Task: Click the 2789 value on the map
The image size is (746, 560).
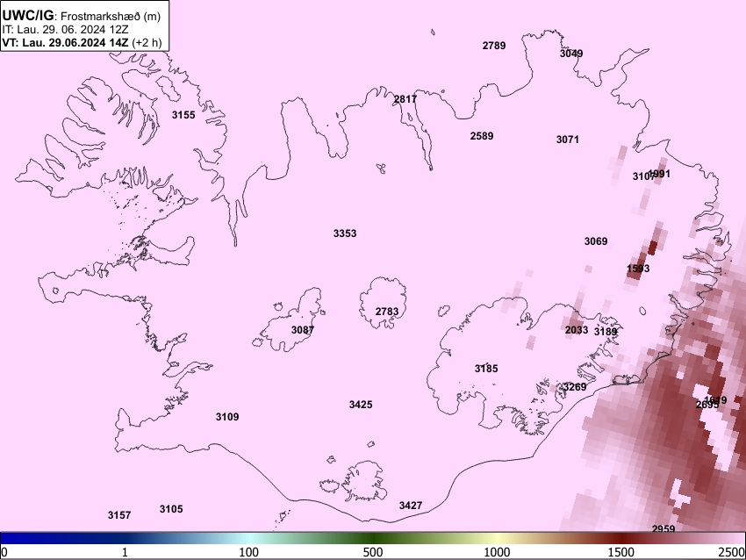Action: (494, 46)
